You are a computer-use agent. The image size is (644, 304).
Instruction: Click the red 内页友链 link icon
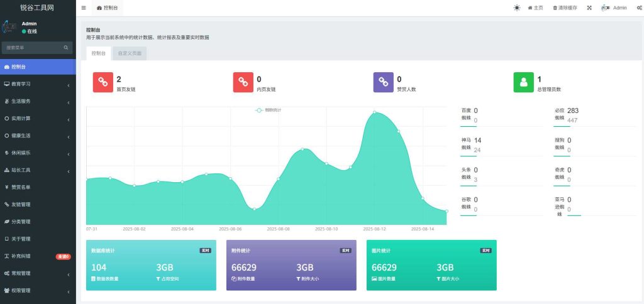243,82
